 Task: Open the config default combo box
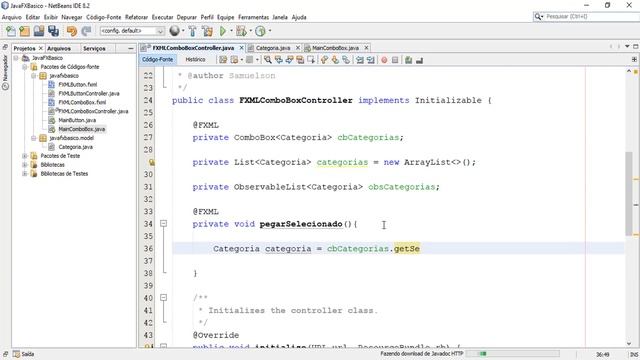[x=132, y=31]
